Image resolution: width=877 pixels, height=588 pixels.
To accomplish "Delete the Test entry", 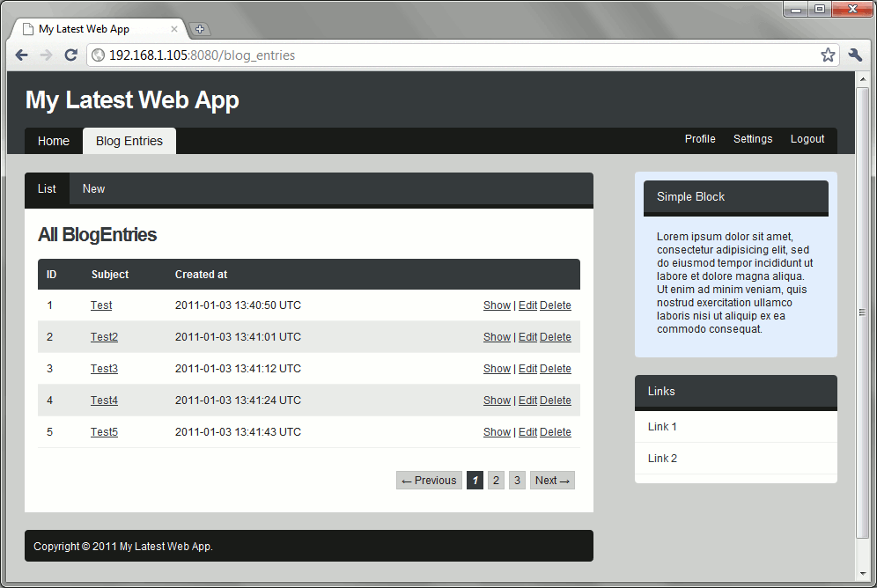I will [x=556, y=305].
